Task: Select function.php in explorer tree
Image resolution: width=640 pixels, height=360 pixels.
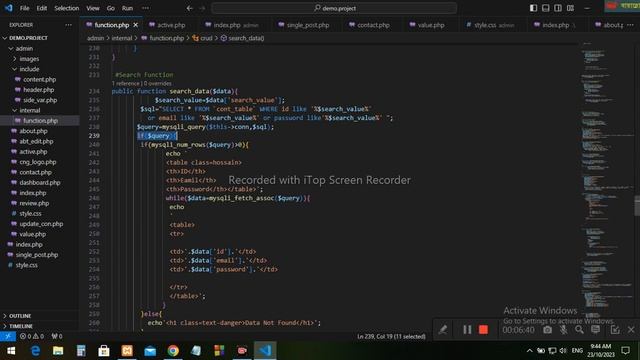Action: (x=40, y=120)
